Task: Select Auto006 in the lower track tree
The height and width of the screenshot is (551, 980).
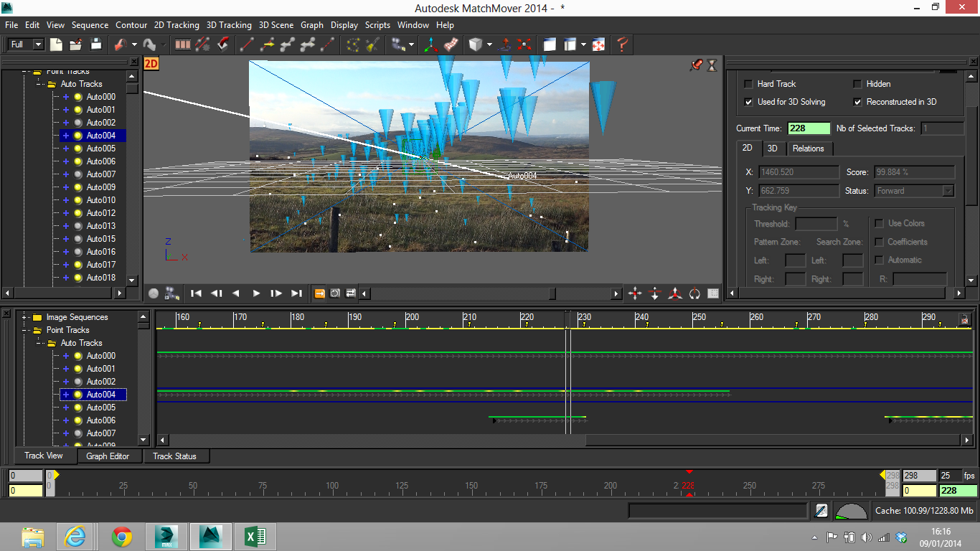Action: pyautogui.click(x=101, y=420)
